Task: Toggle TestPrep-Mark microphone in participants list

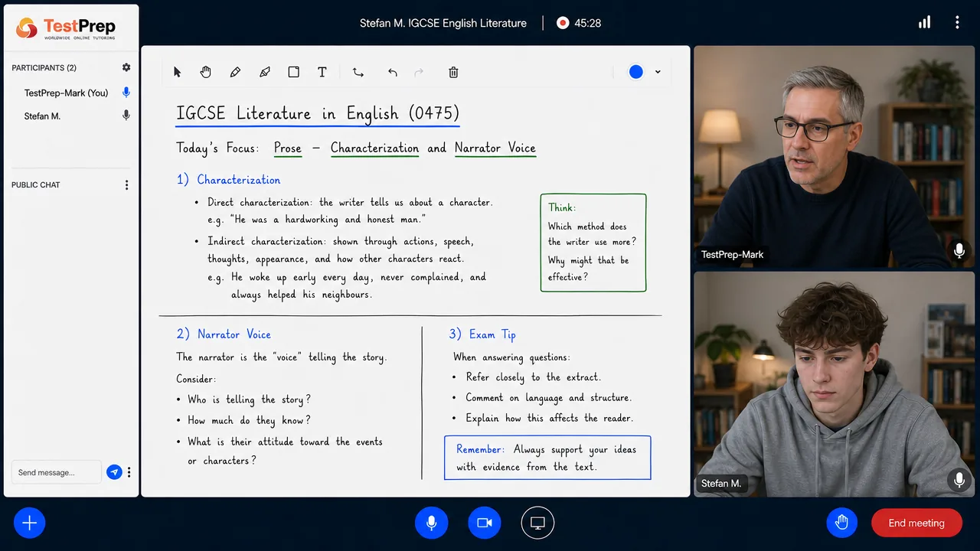Action: pos(126,93)
